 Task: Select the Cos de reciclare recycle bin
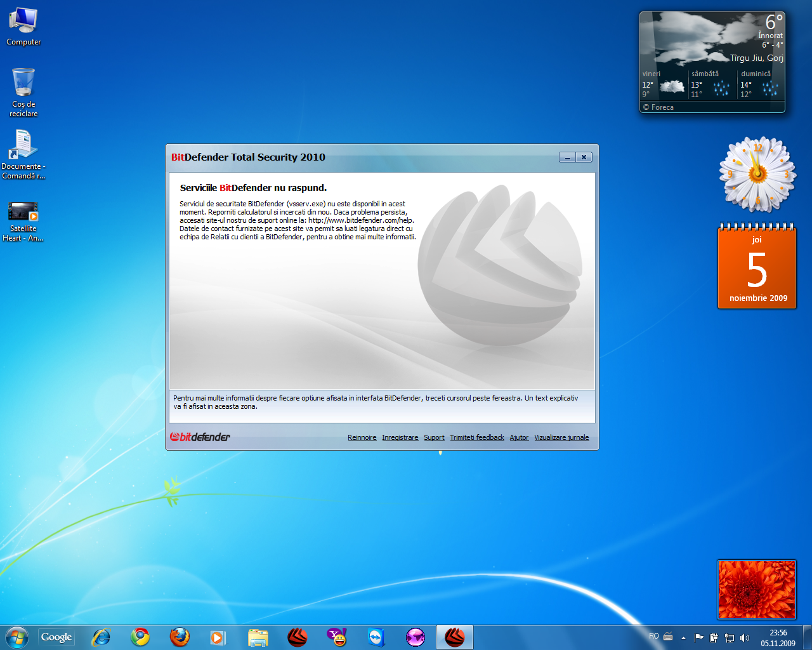pos(23,93)
